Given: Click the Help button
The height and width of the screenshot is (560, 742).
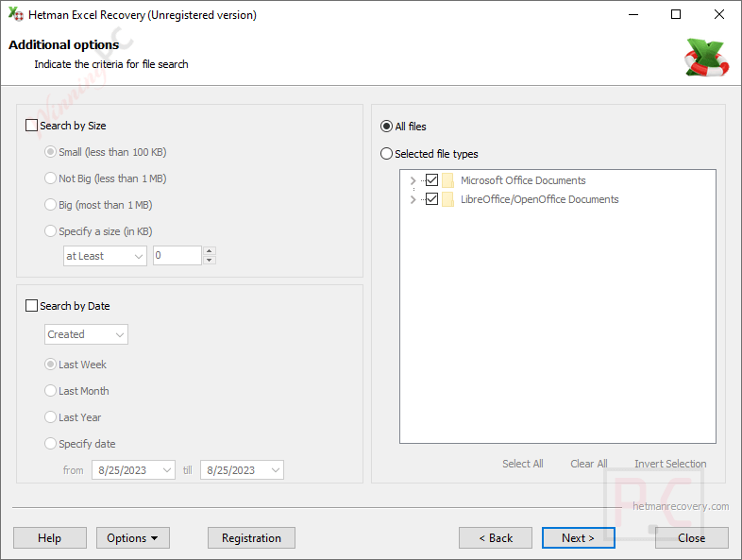Looking at the screenshot, I should [x=50, y=538].
